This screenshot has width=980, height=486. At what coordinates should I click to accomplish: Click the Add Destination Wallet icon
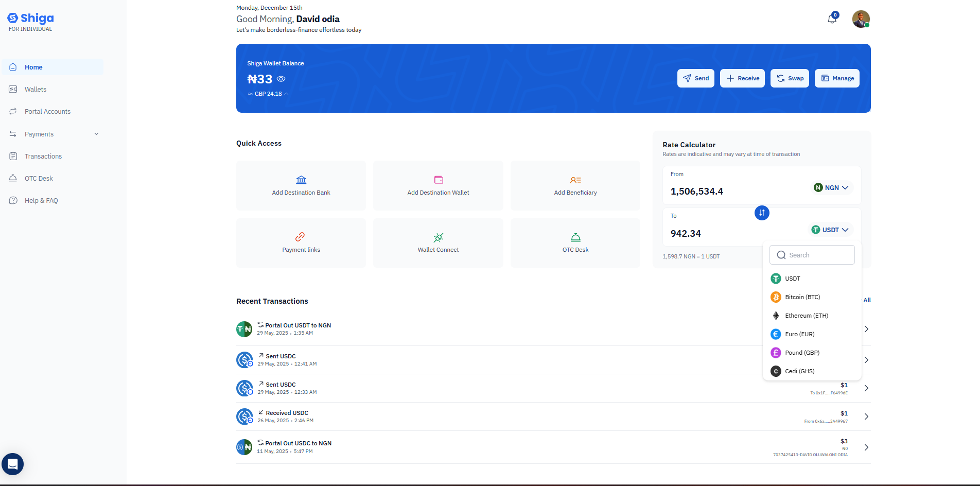click(439, 180)
